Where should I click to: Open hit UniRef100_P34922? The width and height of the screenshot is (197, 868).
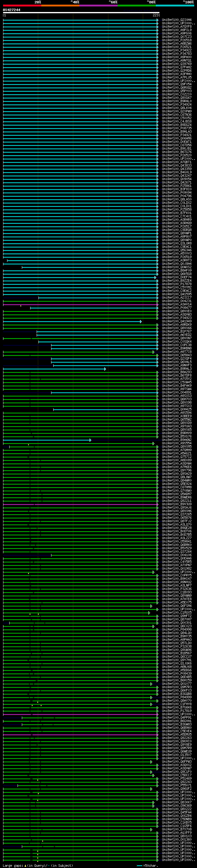click(176, 50)
